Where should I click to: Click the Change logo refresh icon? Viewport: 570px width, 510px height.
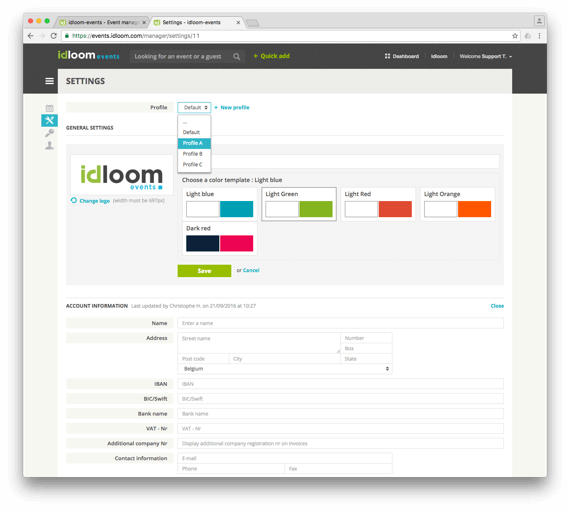tap(74, 200)
